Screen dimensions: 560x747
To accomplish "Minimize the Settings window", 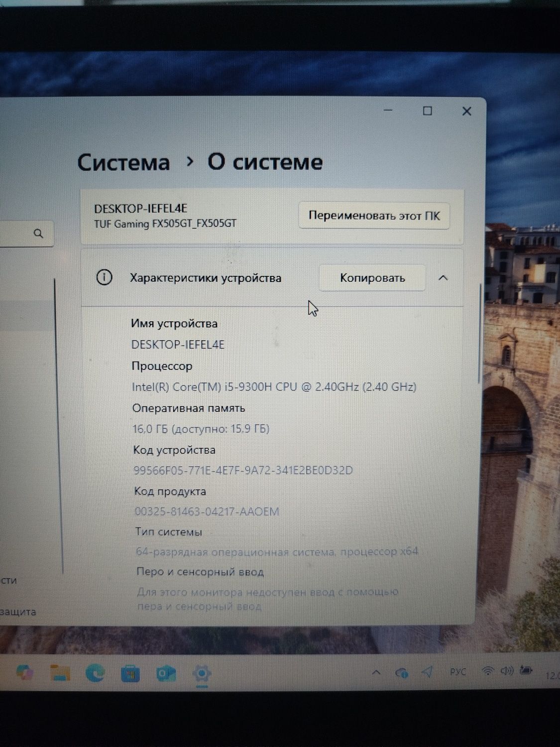I will (x=389, y=111).
